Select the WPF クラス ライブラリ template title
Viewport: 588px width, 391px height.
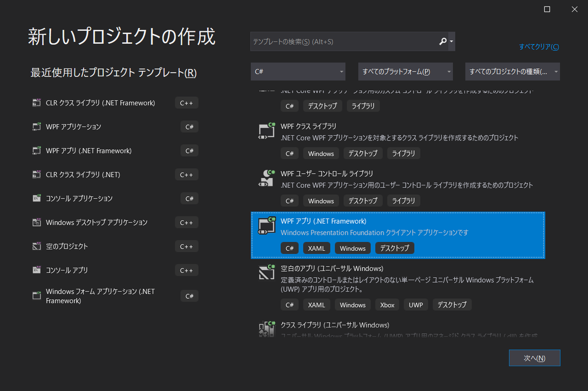pos(309,126)
